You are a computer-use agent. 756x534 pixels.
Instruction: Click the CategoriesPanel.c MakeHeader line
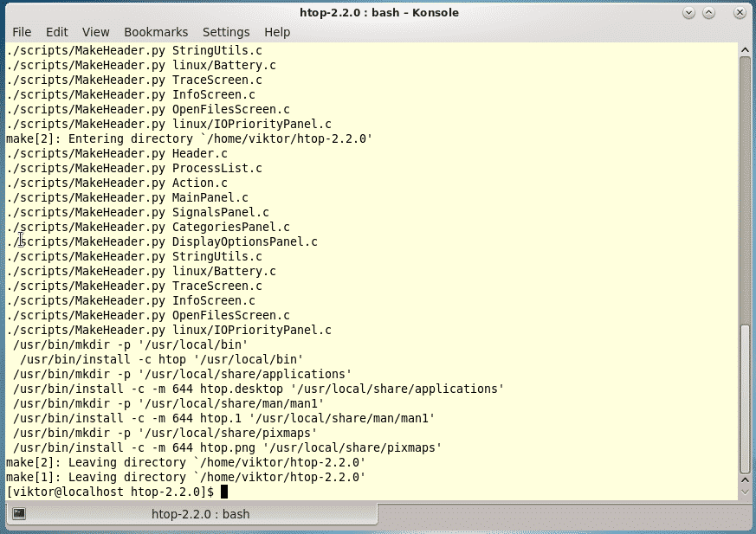(147, 227)
